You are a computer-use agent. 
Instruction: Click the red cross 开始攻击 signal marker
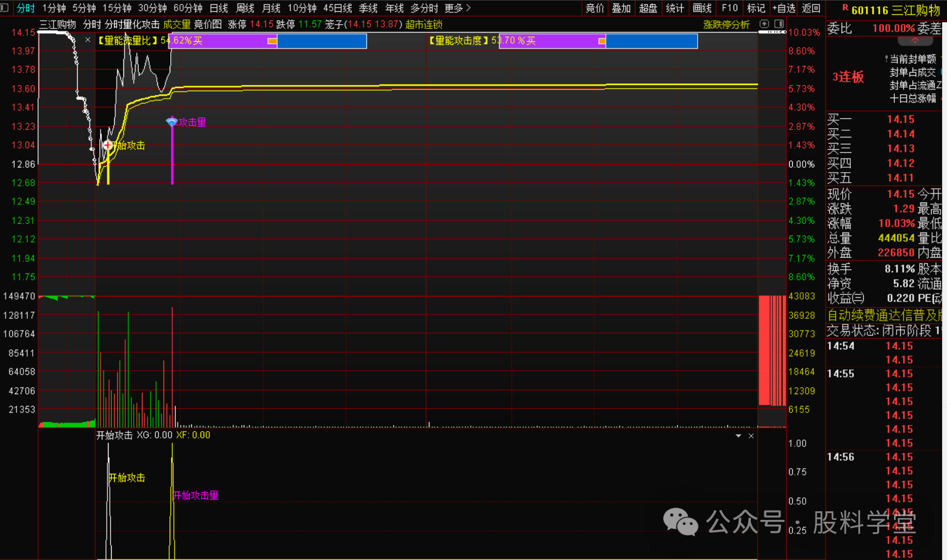click(107, 146)
